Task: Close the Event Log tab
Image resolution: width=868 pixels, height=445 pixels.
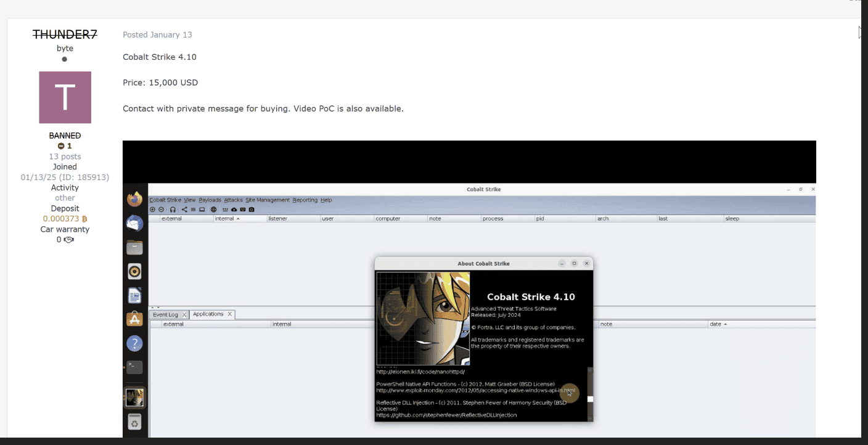Action: [183, 314]
